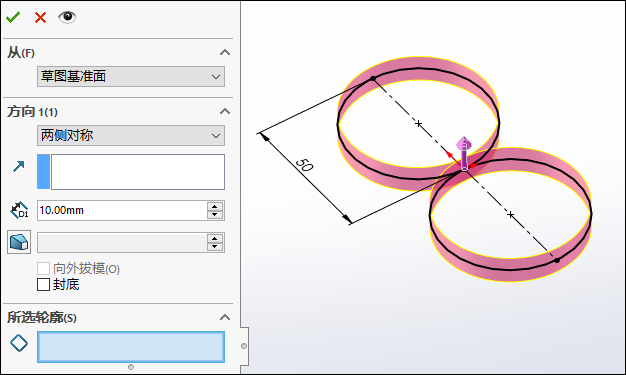Image resolution: width=626 pixels, height=375 pixels.
Task: Toggle the 向外拔模 draft outward checkbox
Action: click(x=44, y=268)
